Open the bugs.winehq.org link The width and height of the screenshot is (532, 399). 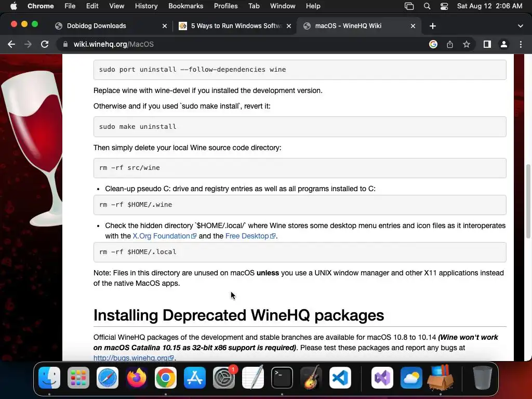[x=134, y=357]
